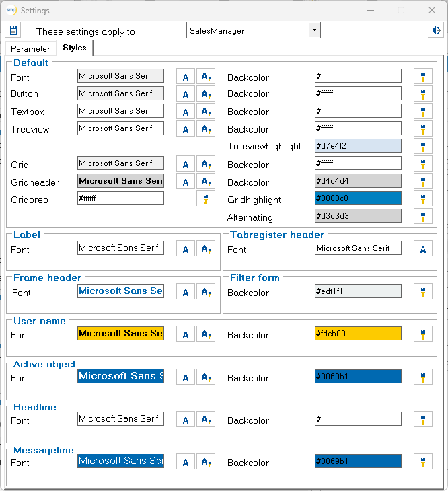448x491 pixels.
Task: Pick font color for Button row
Action: 206,94
